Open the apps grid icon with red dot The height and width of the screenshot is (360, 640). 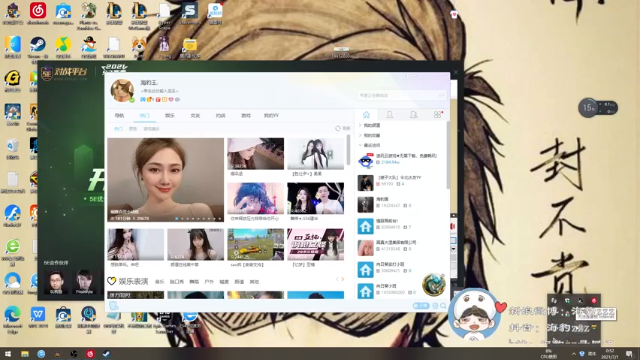click(x=438, y=115)
